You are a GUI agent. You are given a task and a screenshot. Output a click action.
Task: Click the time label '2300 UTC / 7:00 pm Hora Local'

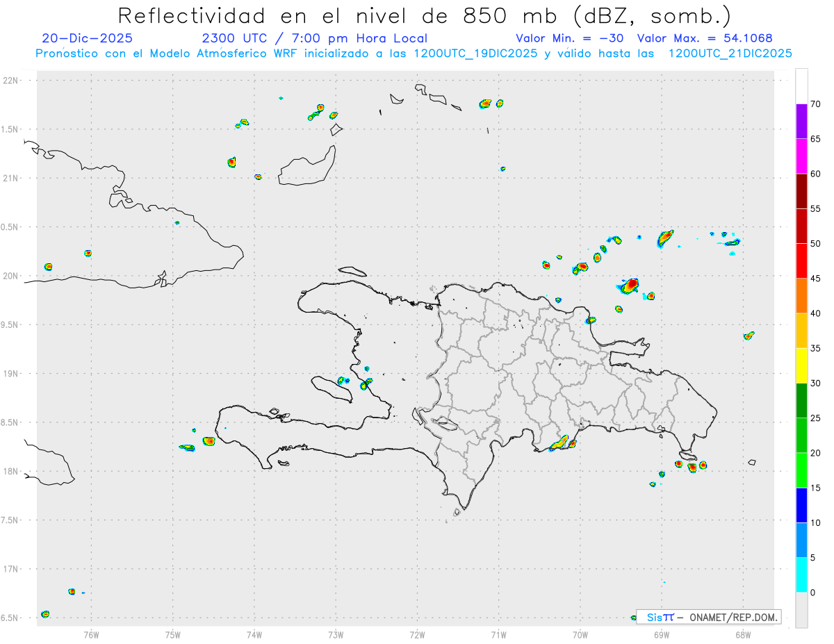click(314, 38)
